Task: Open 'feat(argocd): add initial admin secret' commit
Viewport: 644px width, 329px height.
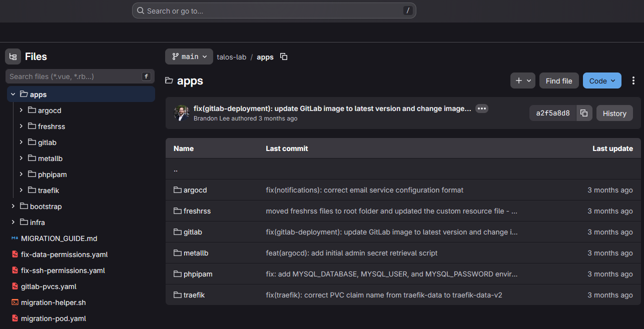Action: pyautogui.click(x=352, y=253)
